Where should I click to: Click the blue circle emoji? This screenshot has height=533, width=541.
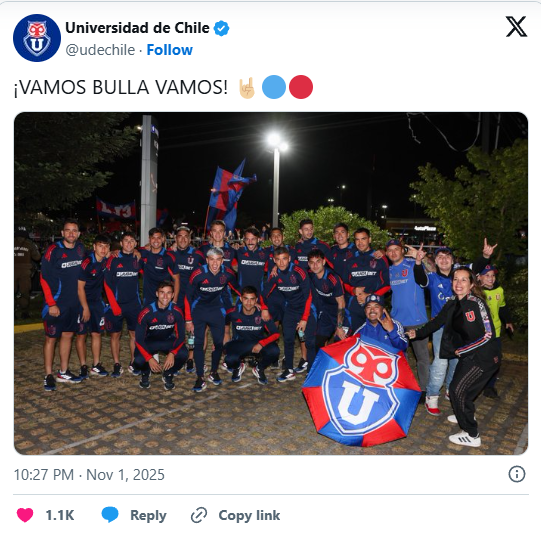274,87
